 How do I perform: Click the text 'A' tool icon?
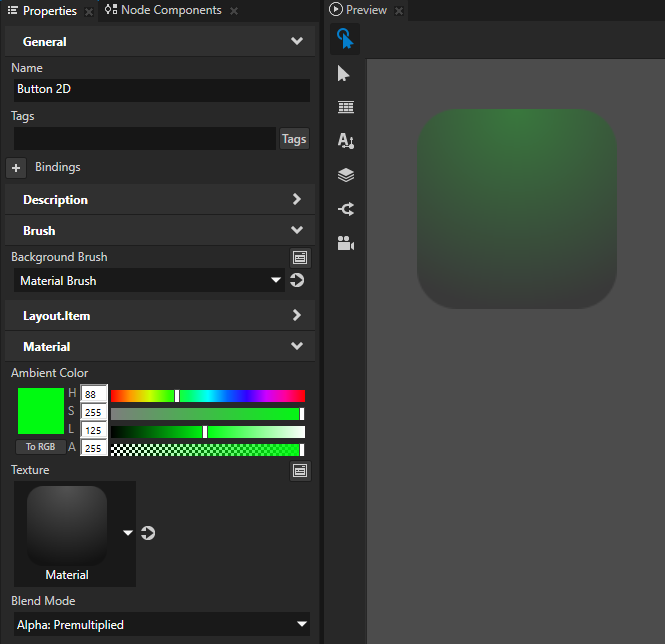(x=346, y=141)
